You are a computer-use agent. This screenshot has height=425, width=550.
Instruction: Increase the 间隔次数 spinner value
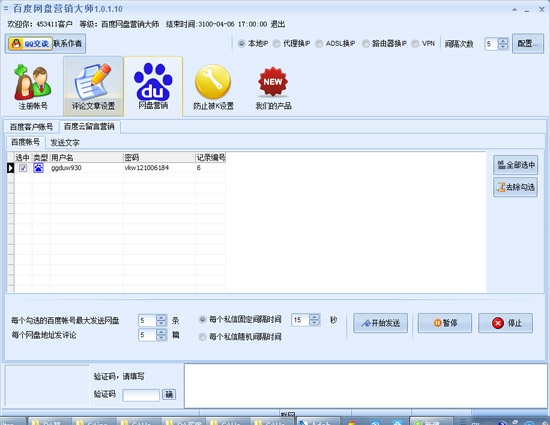click(x=503, y=41)
